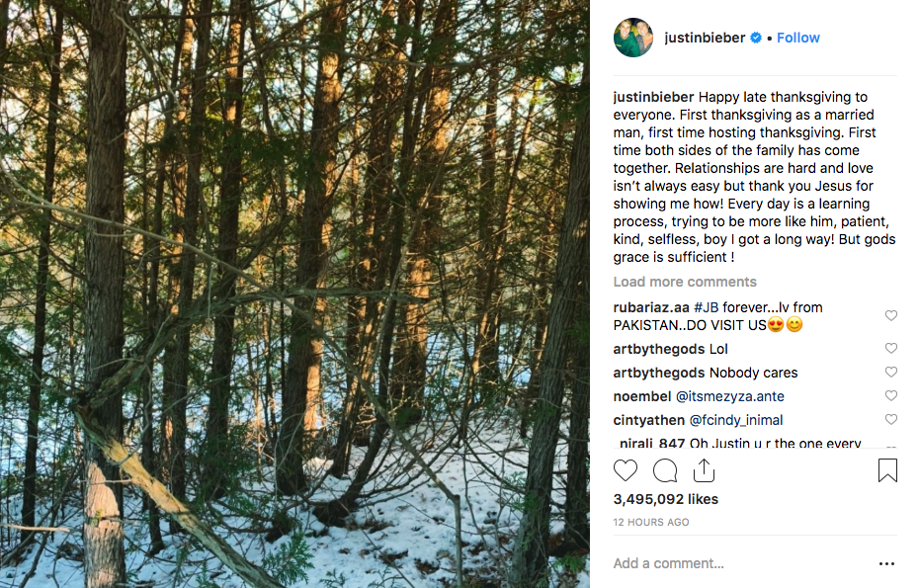
Task: Open the @itsmezyza.ante mention
Action: point(729,396)
